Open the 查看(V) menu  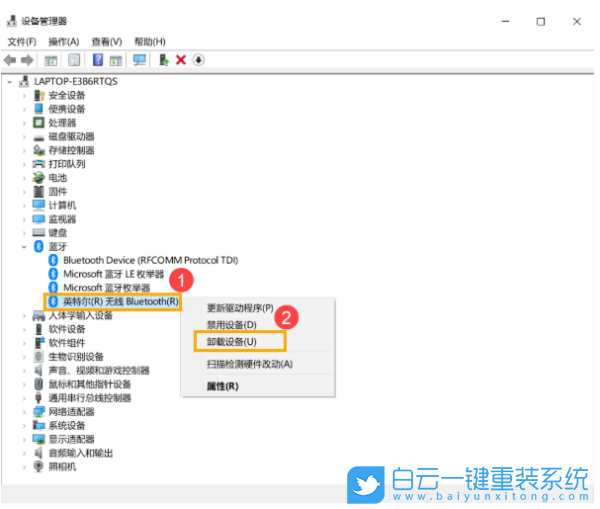click(107, 42)
